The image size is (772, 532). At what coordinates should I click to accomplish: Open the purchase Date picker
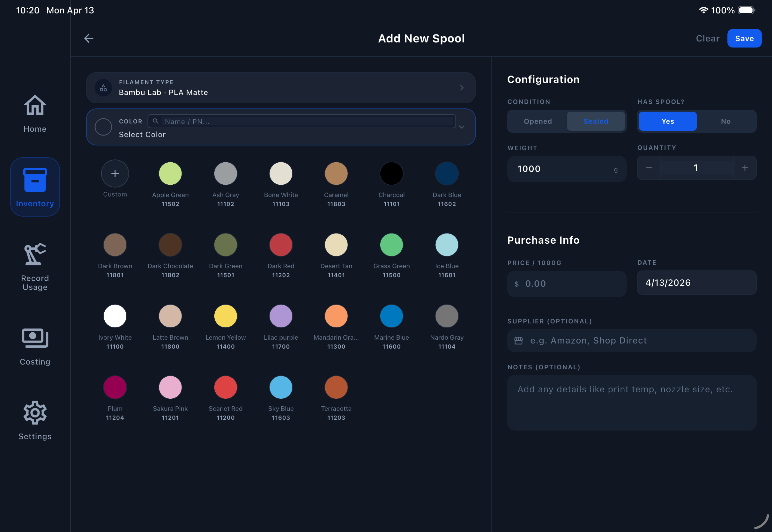696,283
